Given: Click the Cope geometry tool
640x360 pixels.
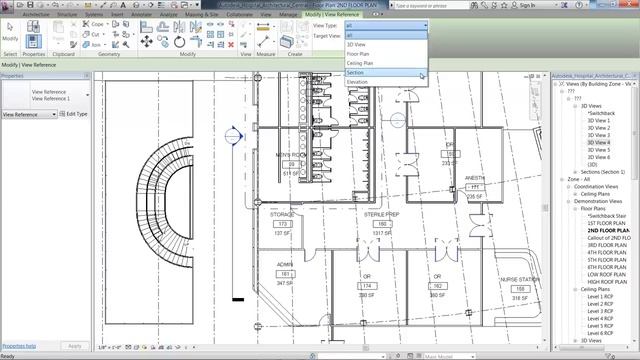Looking at the screenshot, I should pyautogui.click(x=93, y=24).
